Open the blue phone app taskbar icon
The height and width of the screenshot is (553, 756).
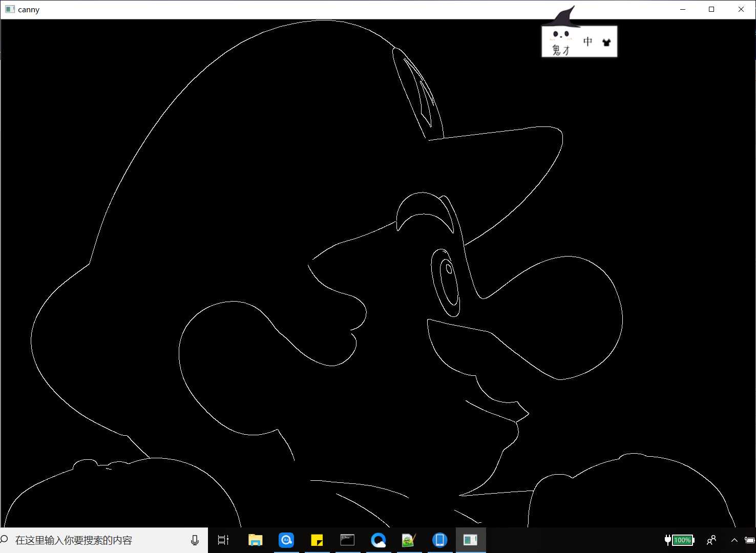(x=439, y=540)
